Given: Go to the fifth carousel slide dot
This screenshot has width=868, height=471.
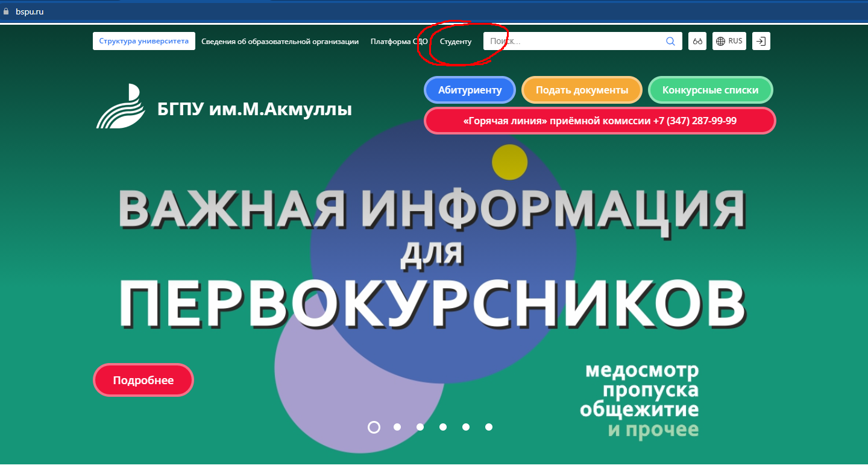Looking at the screenshot, I should (x=466, y=427).
